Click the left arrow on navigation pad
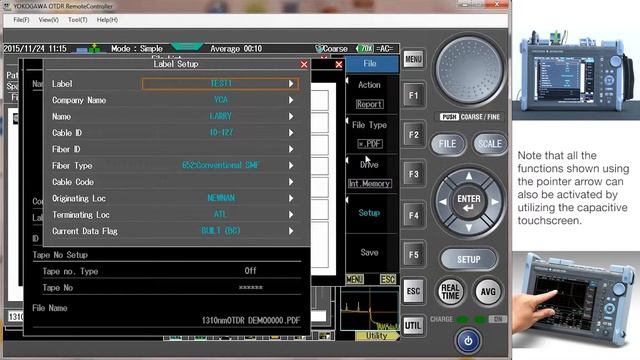 443,202
